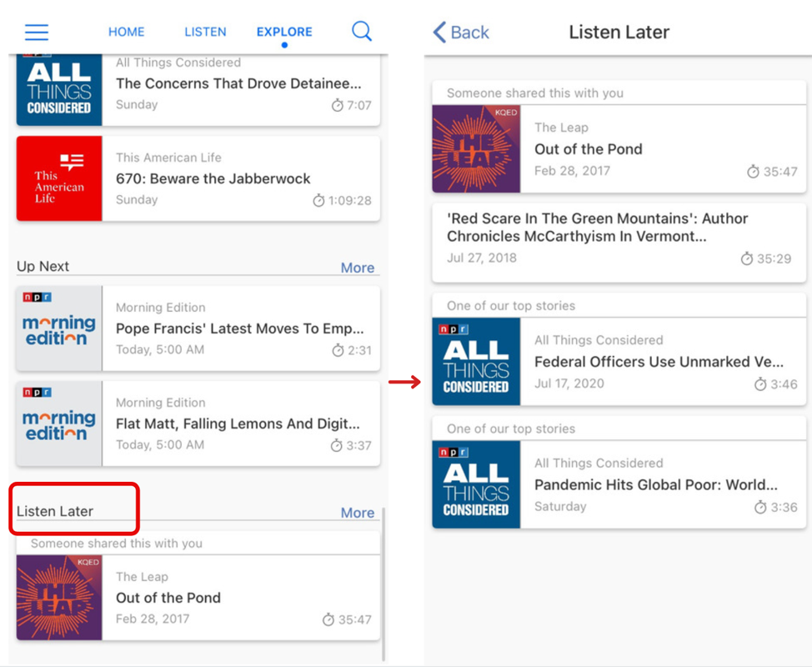Open More next to Up Next
The height and width of the screenshot is (667, 812).
358,268
